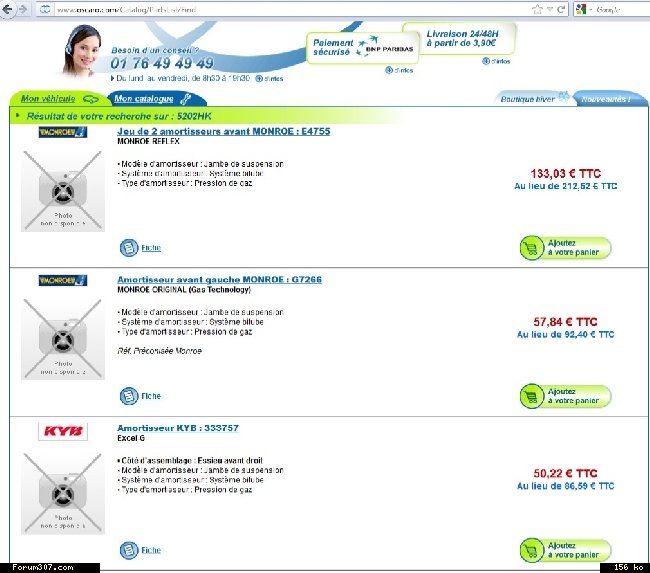Click the advisor woman headset photo
650x573 pixels.
click(83, 51)
